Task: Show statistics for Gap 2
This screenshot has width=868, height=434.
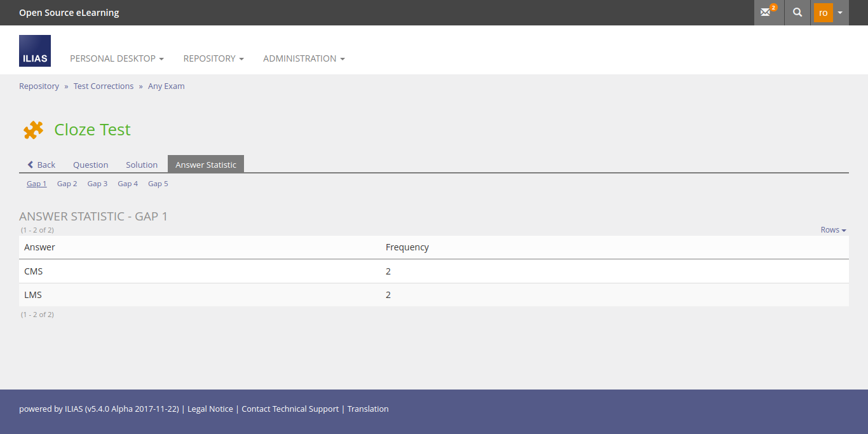Action: point(67,184)
